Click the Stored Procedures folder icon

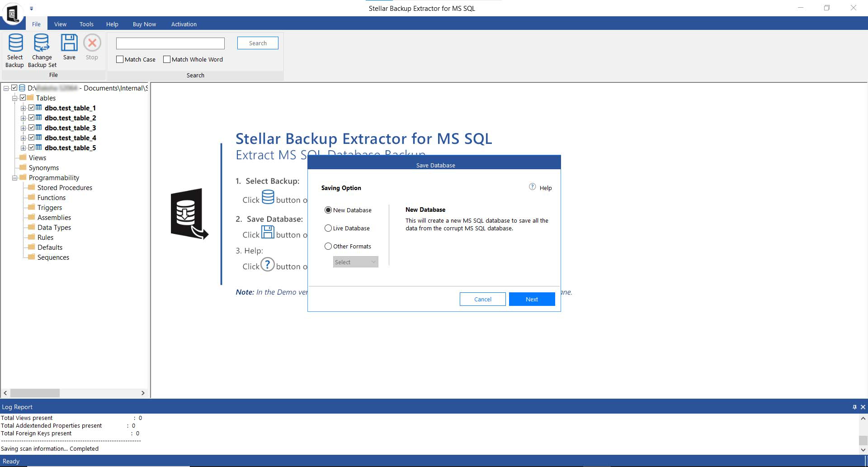32,187
